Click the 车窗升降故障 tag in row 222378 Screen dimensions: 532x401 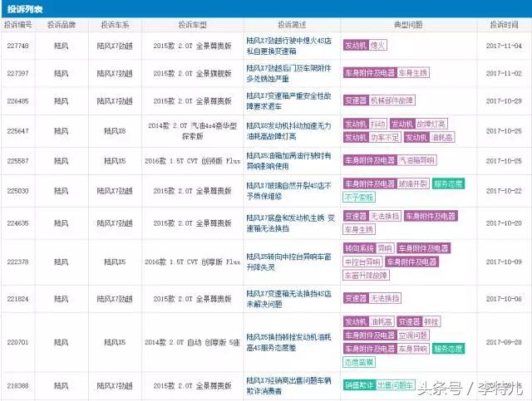366,276
